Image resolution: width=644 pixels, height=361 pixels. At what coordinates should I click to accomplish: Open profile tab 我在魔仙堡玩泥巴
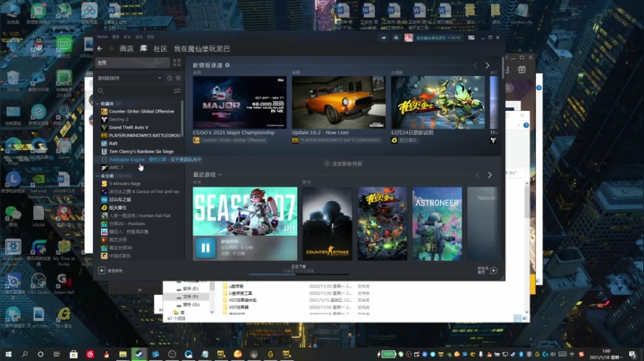click(201, 49)
